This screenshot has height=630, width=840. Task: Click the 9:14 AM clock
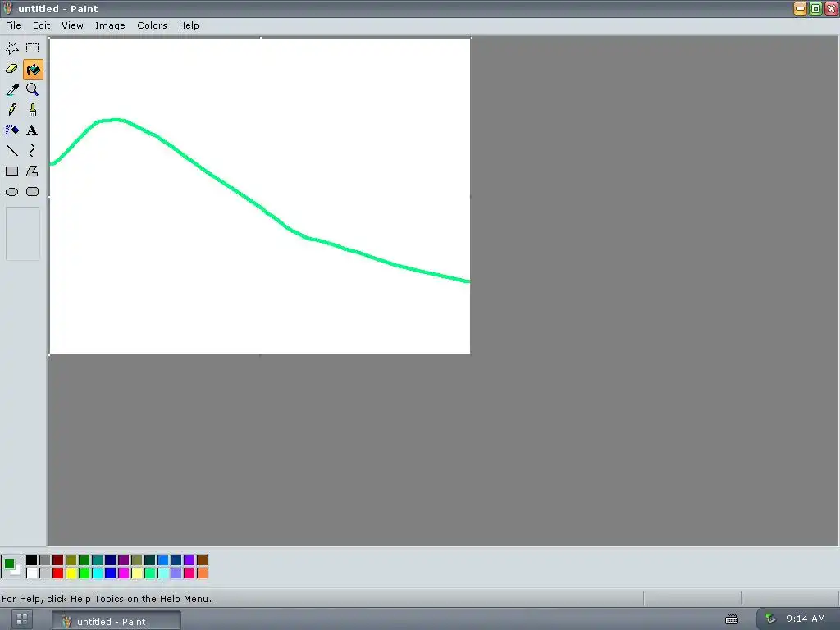point(806,619)
